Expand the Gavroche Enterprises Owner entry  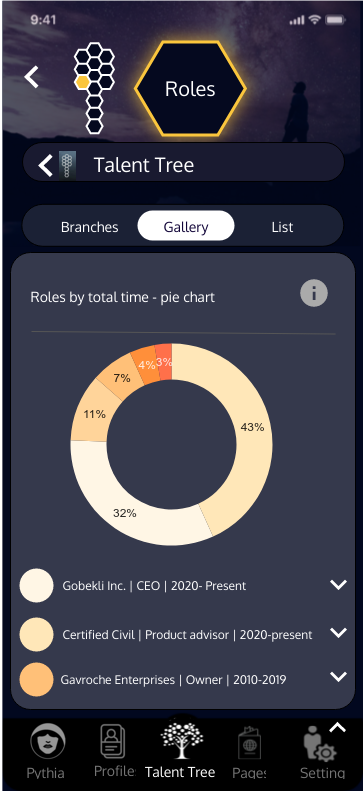[x=338, y=676]
